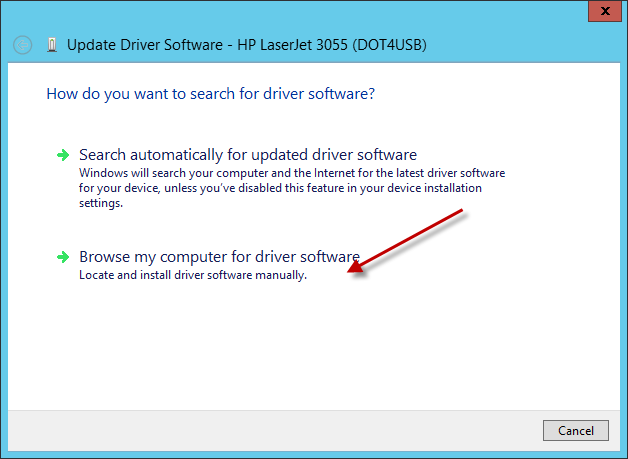Click the device icon beside the window title
This screenshot has width=628, height=459.
[51, 45]
